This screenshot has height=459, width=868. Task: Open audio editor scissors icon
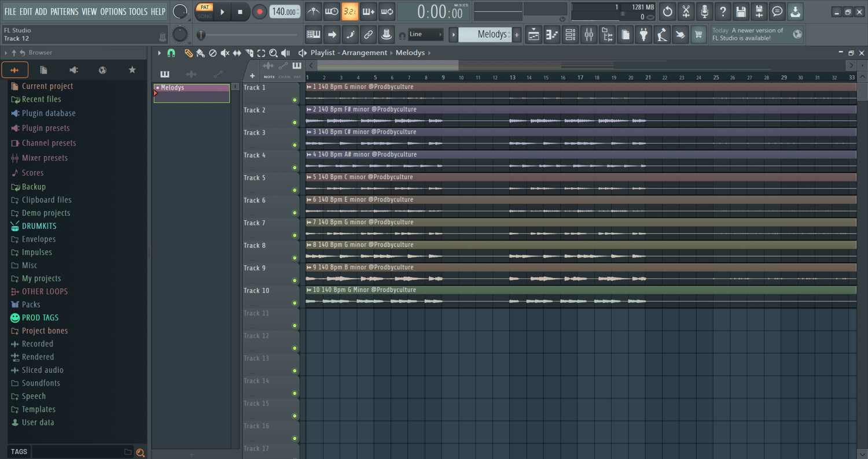[x=686, y=11]
